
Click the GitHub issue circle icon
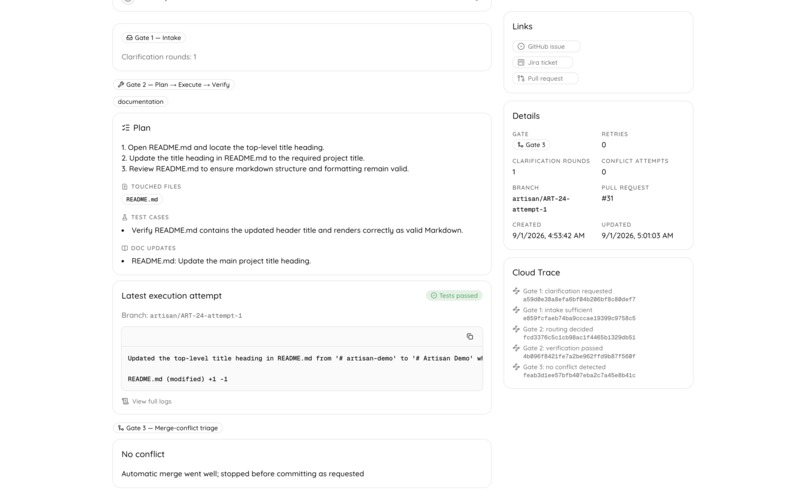(521, 46)
